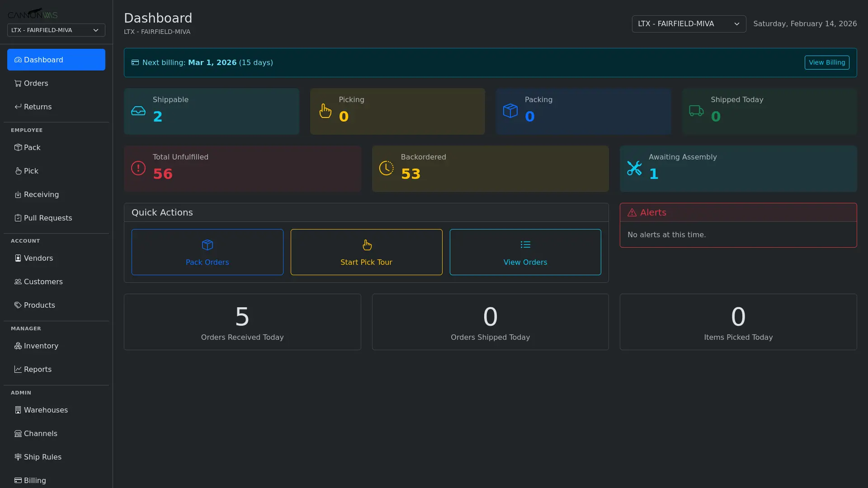This screenshot has width=868, height=488.
Task: Click the Pull Requests clipboard icon
Action: point(18,218)
